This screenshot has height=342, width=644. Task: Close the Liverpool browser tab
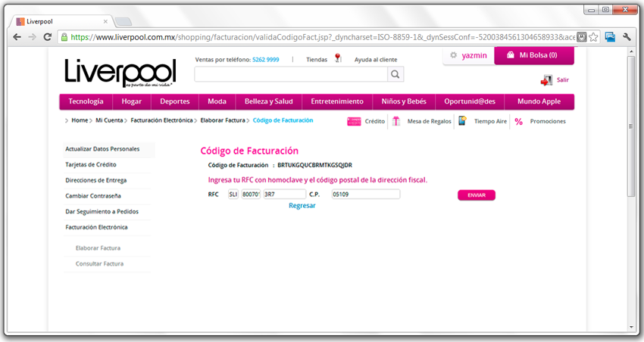point(105,21)
